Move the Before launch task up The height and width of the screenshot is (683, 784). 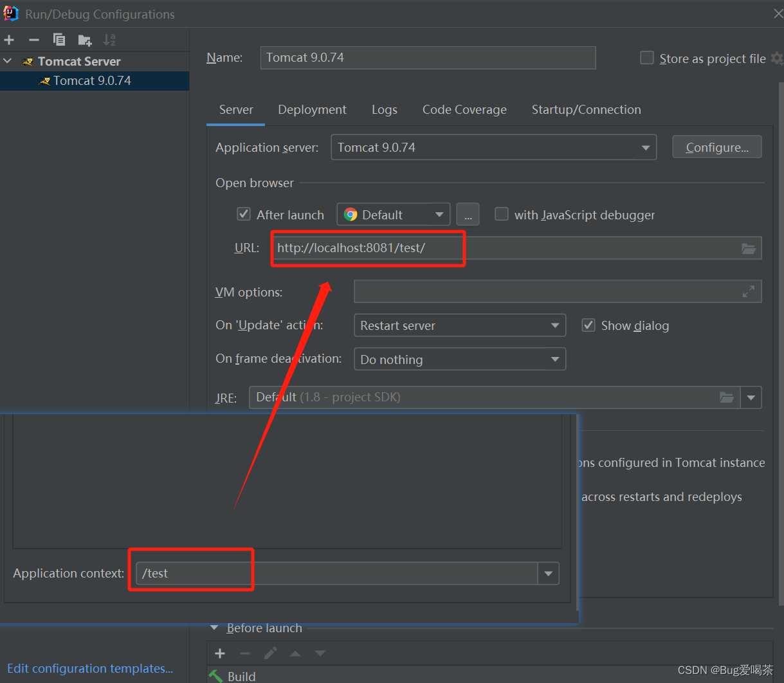(295, 653)
